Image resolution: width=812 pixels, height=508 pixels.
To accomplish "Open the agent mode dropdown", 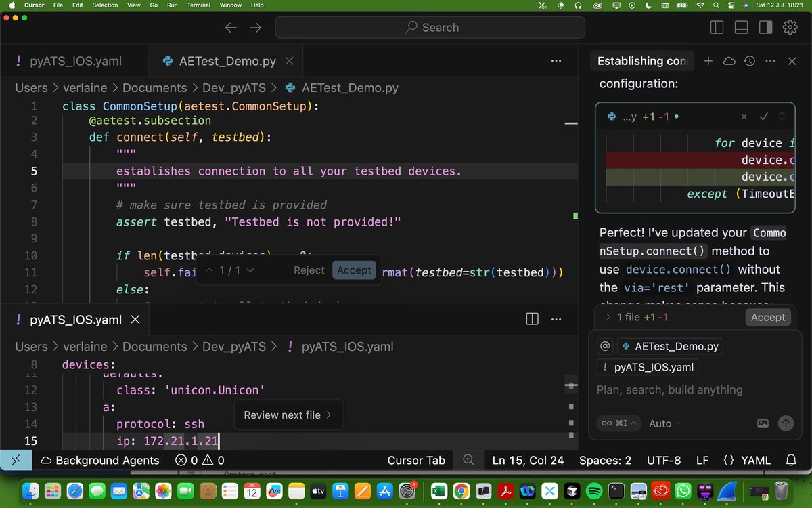I will pyautogui.click(x=619, y=423).
